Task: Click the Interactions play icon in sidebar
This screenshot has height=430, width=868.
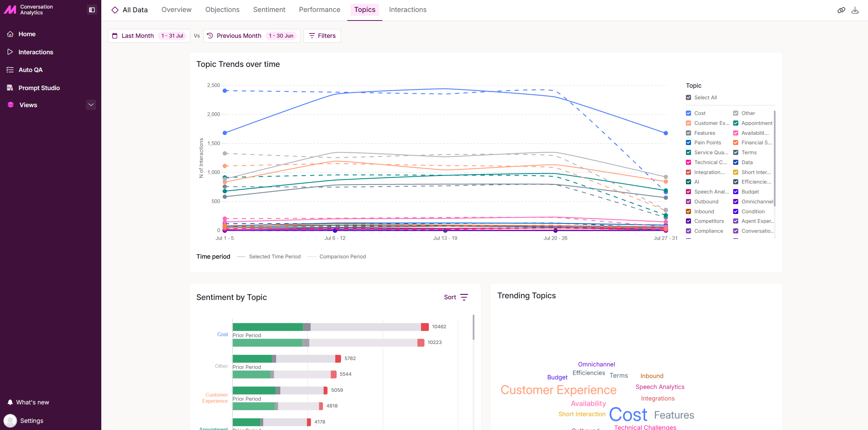Action: tap(10, 52)
